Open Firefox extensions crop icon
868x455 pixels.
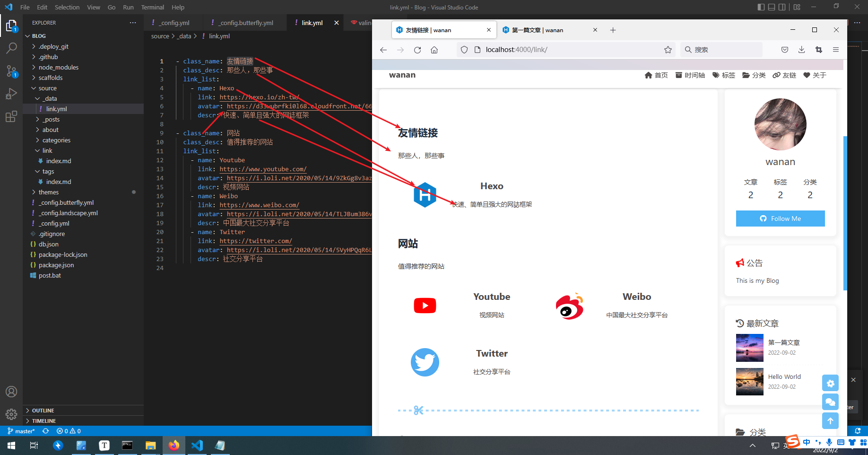point(819,50)
